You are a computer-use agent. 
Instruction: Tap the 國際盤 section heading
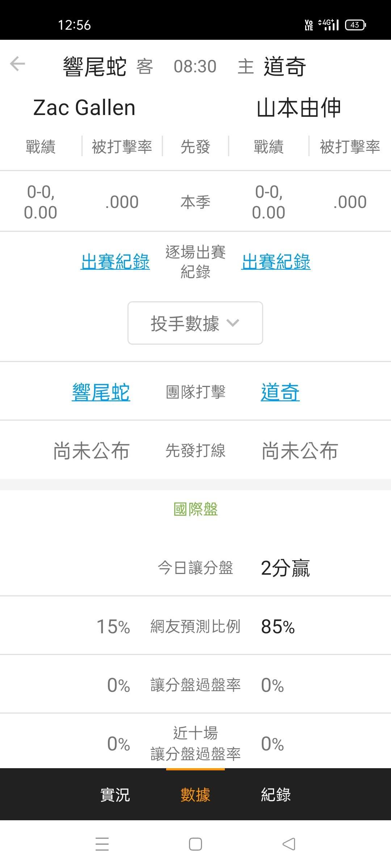(x=195, y=509)
